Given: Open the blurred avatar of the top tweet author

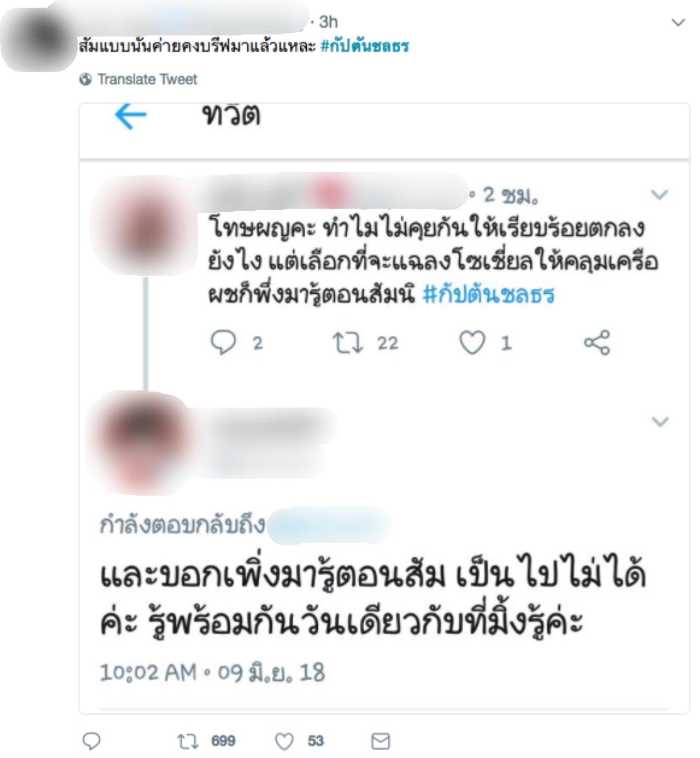Looking at the screenshot, I should point(38,37).
